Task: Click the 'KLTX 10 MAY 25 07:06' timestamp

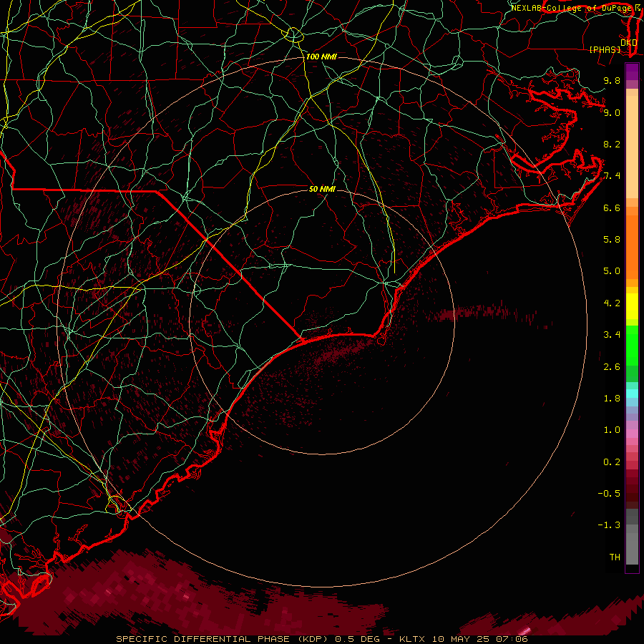Action: pyautogui.click(x=463, y=639)
